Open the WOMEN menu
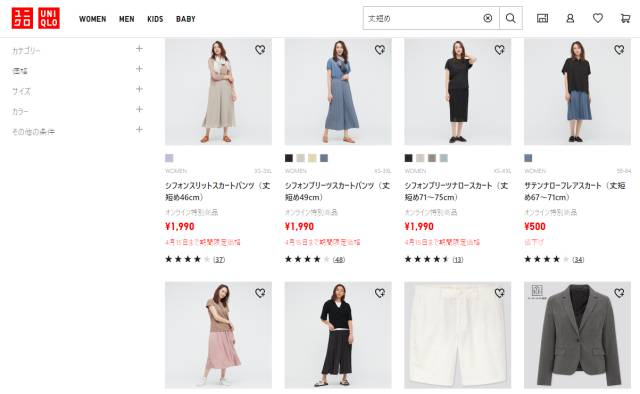Image resolution: width=640 pixels, height=394 pixels. [x=93, y=19]
